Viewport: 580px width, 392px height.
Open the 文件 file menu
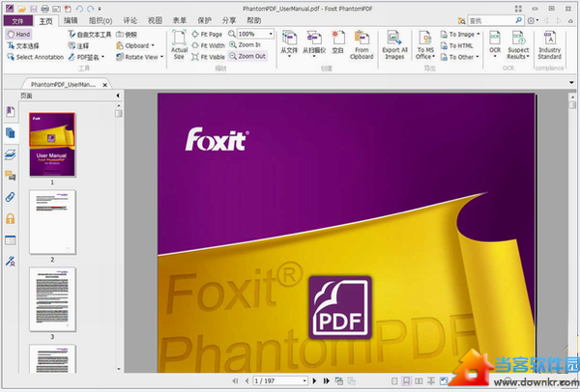[17, 21]
